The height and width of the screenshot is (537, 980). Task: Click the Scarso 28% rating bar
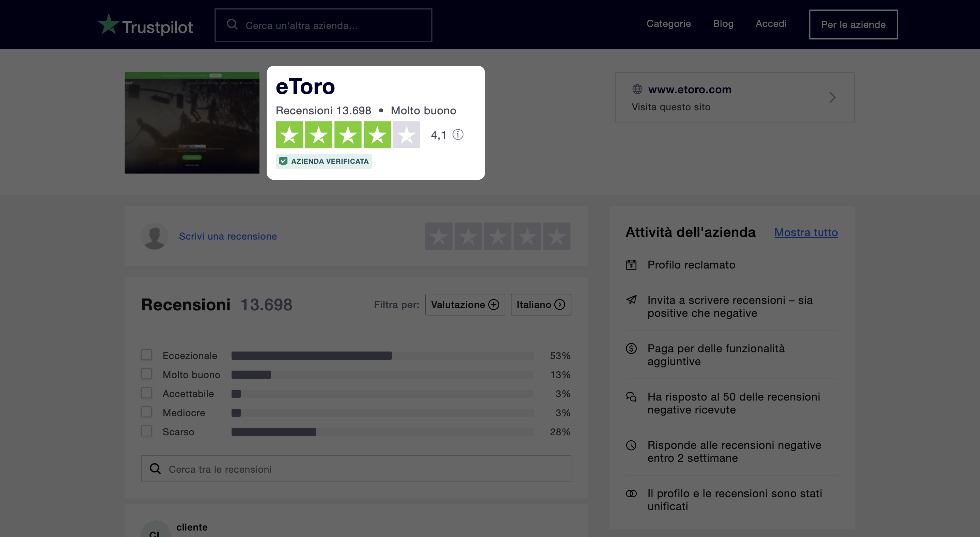tap(382, 432)
